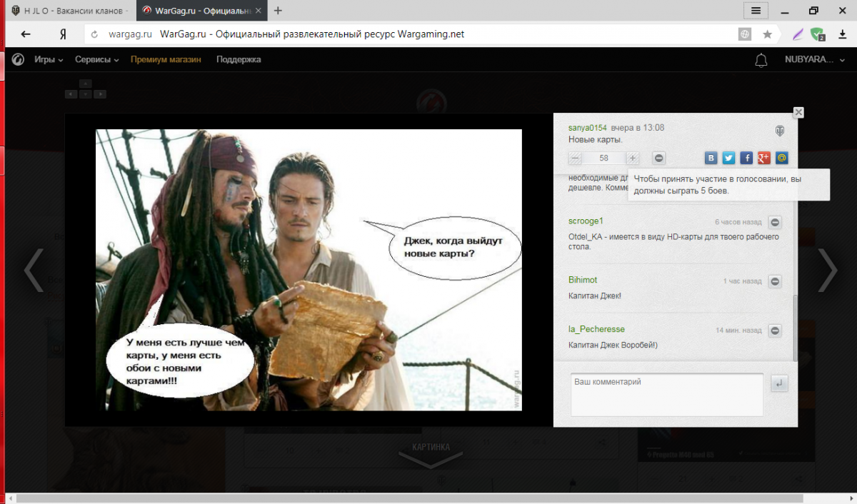This screenshot has width=857, height=504.
Task: Share the post on VKontakte
Action: pos(711,158)
